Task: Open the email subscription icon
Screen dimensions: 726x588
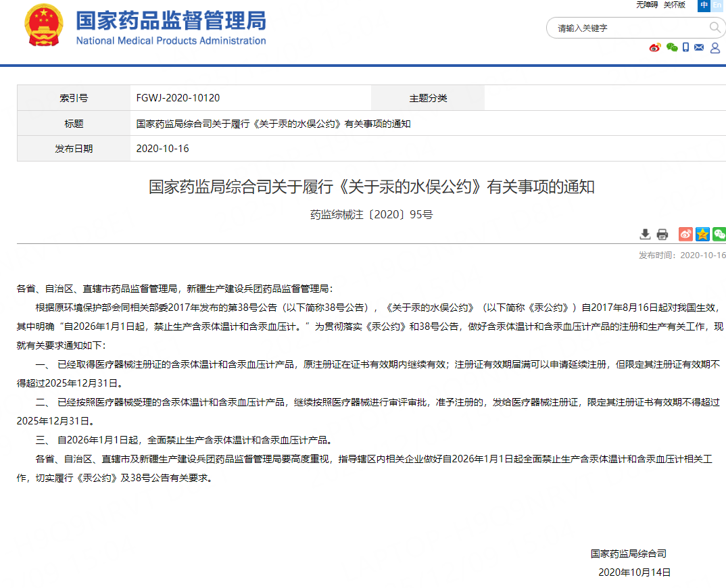Action: [x=698, y=47]
